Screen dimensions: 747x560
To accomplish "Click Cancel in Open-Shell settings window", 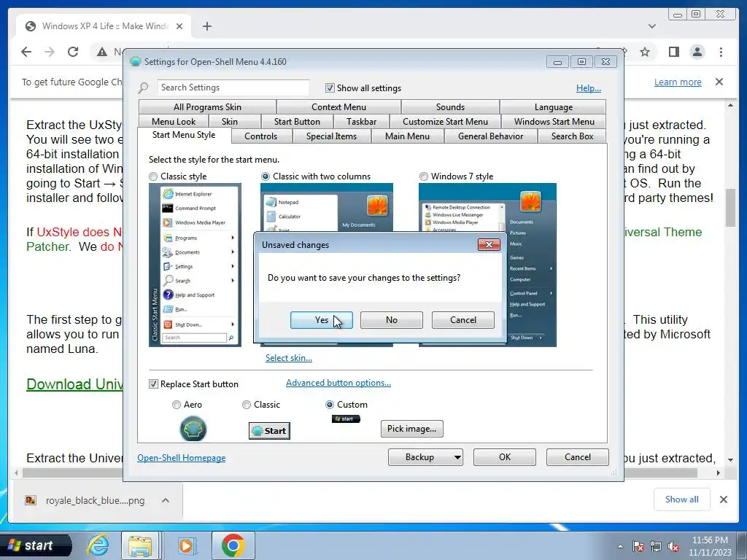I will click(578, 457).
